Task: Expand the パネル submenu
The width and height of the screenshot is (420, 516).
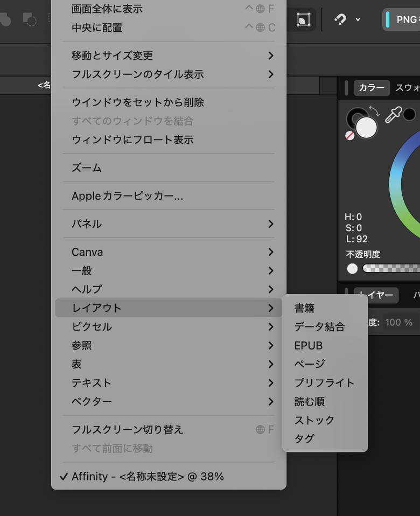Action: 169,224
